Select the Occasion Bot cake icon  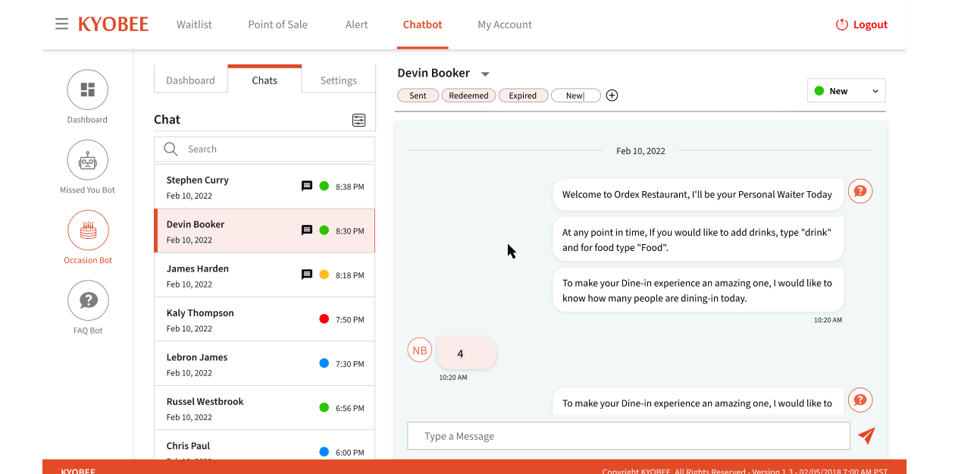tap(88, 230)
